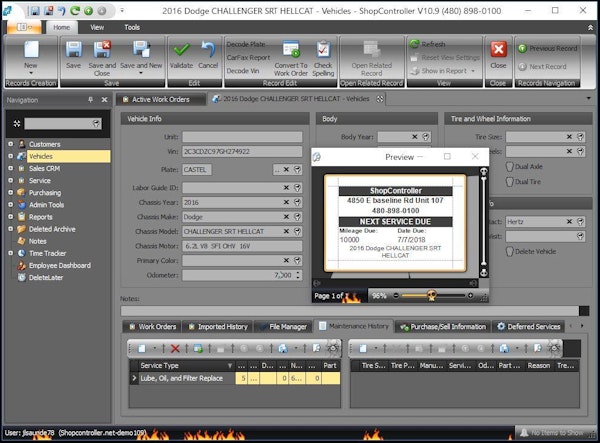Click the New record icon

(x=31, y=50)
